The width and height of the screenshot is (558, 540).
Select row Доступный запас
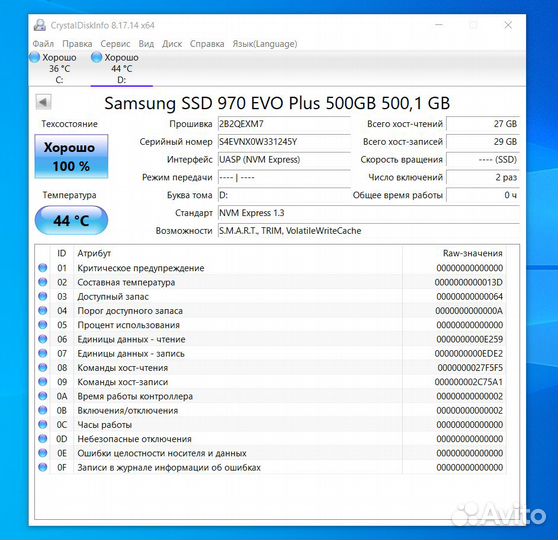pos(270,296)
